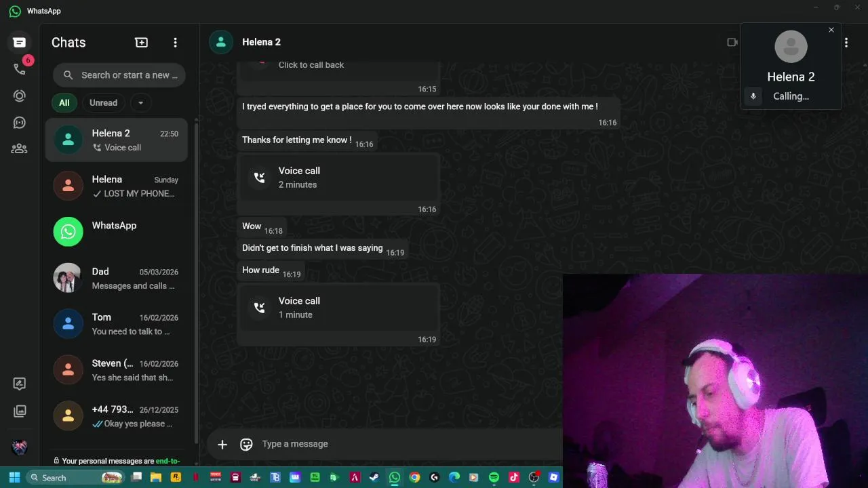
Task: Open the Helena chat from Sunday
Action: tap(116, 186)
